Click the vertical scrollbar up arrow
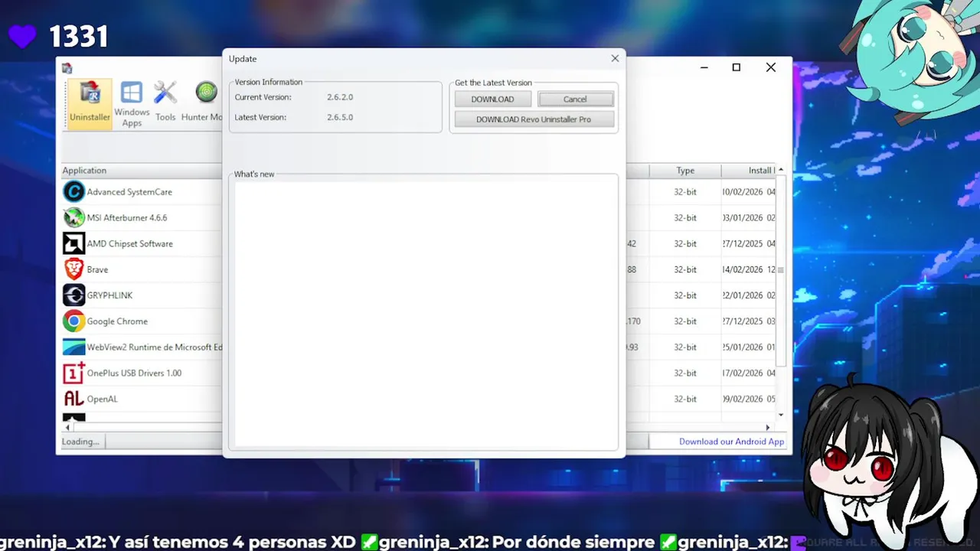Screen dimensions: 980x551 pos(781,170)
